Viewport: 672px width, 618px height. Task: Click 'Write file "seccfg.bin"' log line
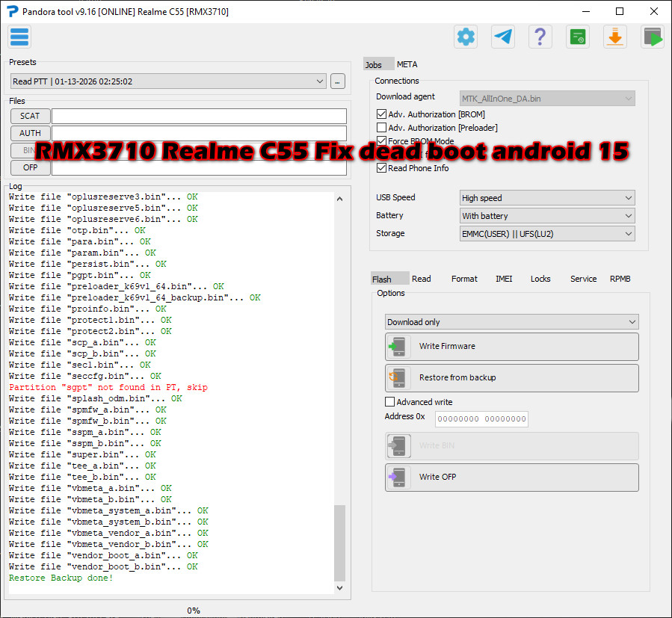(x=85, y=377)
